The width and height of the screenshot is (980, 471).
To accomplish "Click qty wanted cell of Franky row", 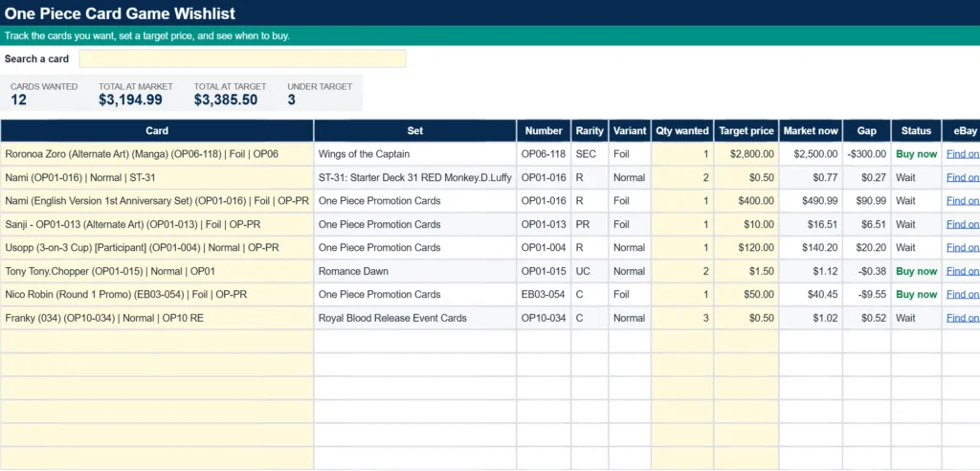I will pos(682,319).
